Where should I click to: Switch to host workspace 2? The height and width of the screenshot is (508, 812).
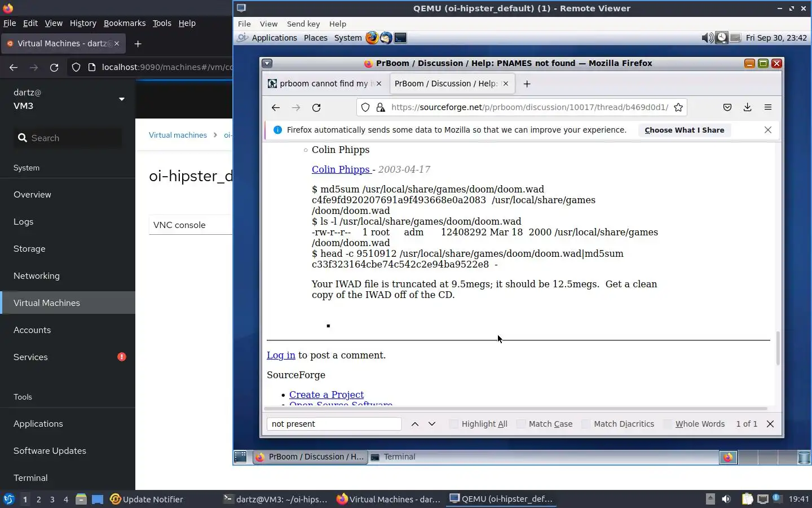point(38,499)
